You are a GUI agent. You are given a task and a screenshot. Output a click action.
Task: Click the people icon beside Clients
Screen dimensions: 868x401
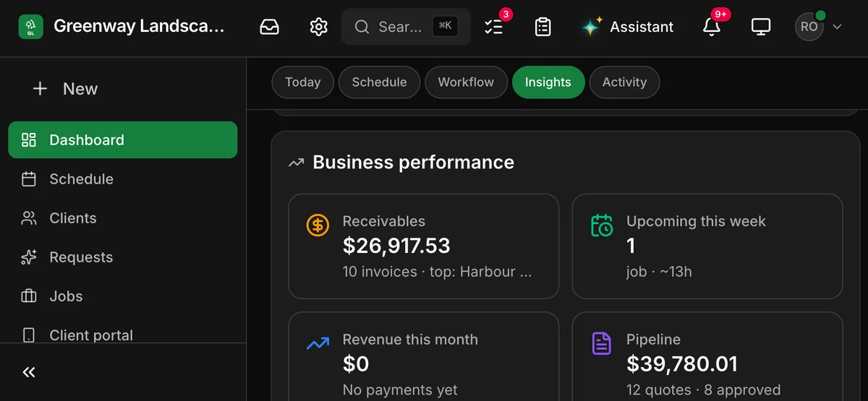point(29,218)
